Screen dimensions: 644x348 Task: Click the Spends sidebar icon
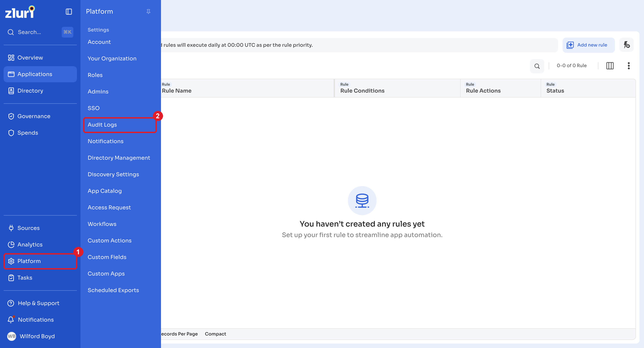11,133
